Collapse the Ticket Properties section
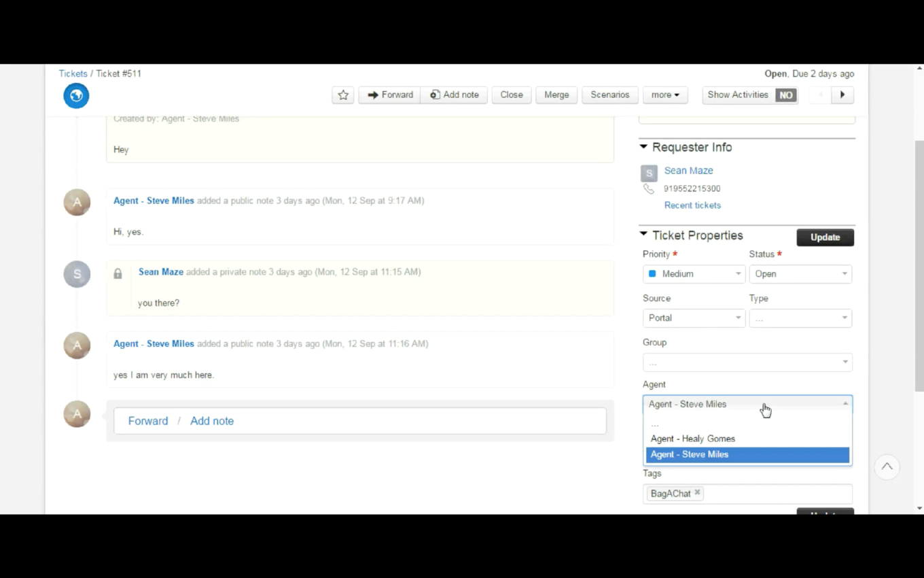 [643, 235]
